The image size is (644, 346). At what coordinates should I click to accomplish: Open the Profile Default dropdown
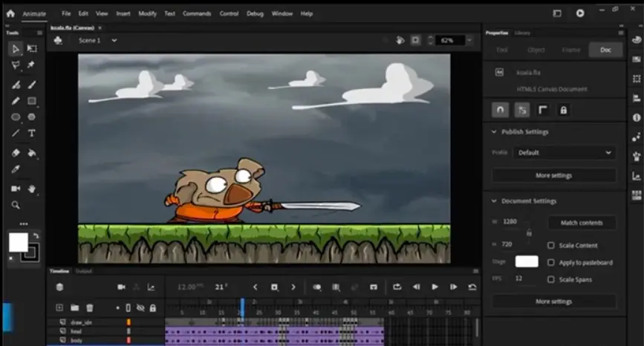click(565, 153)
